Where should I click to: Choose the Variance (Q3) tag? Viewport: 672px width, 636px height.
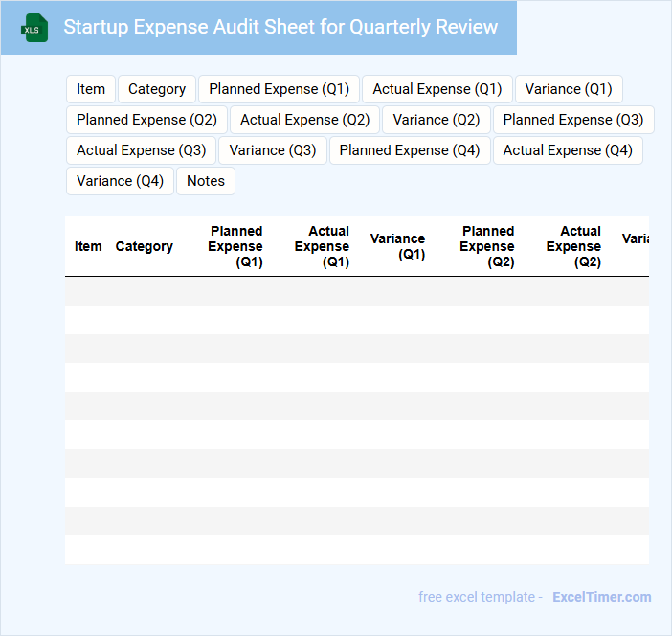point(273,150)
